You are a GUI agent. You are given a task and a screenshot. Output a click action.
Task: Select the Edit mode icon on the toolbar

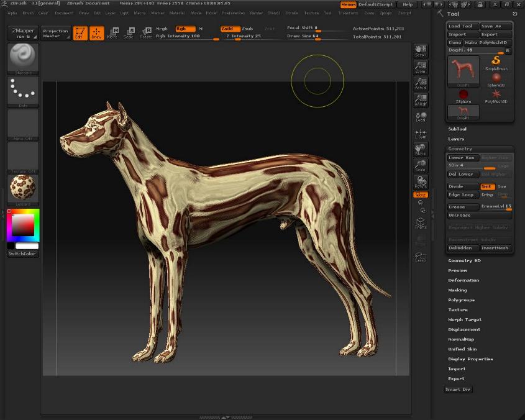pos(79,31)
